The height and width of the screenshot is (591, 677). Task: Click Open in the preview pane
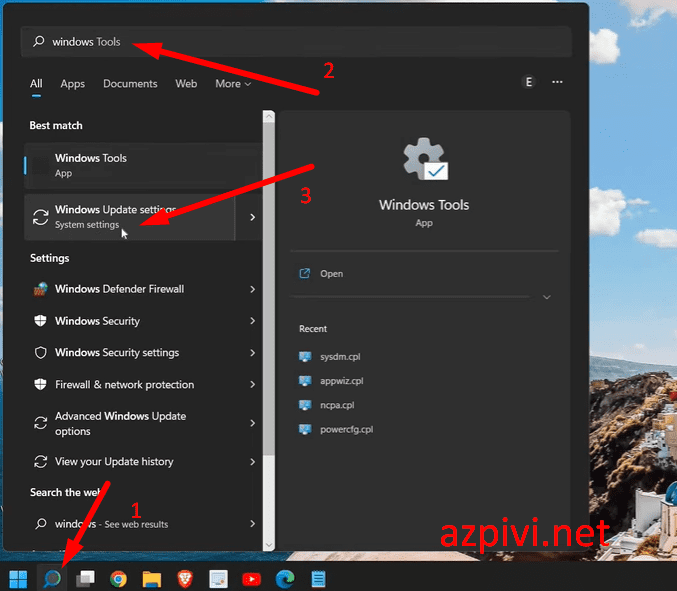[331, 274]
